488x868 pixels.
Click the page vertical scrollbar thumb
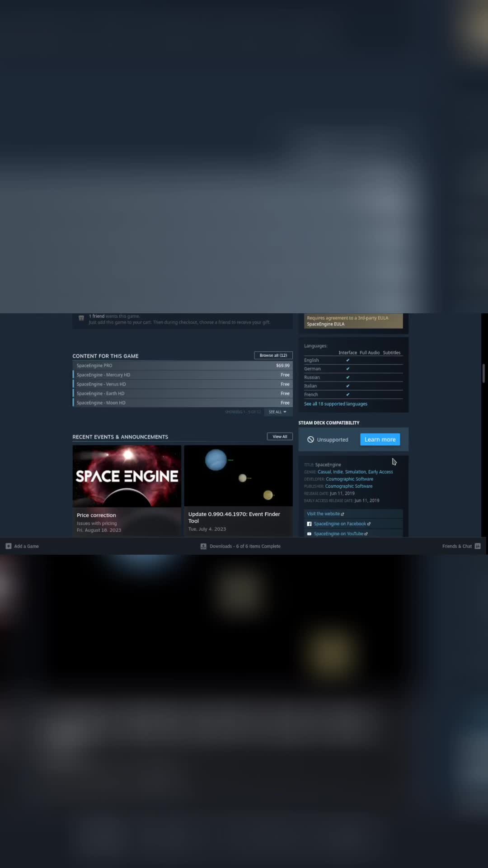tap(483, 373)
